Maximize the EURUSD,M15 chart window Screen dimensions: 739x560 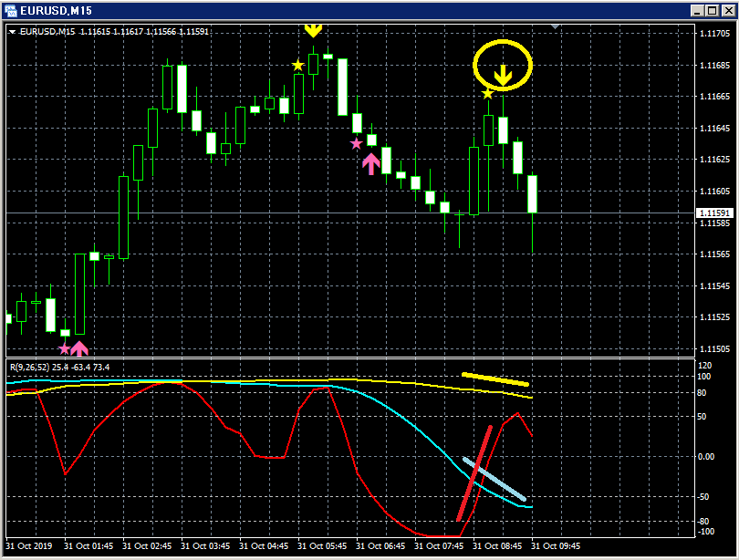(713, 10)
